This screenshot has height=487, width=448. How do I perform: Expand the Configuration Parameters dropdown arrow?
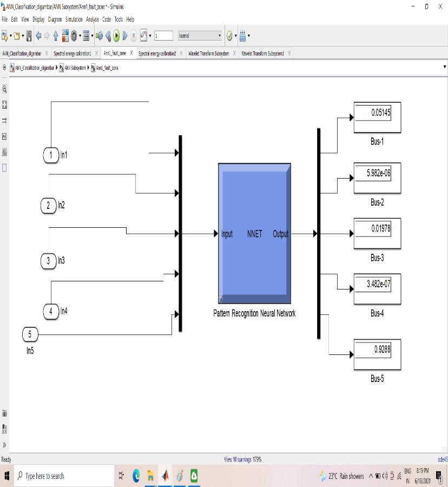[x=80, y=36]
